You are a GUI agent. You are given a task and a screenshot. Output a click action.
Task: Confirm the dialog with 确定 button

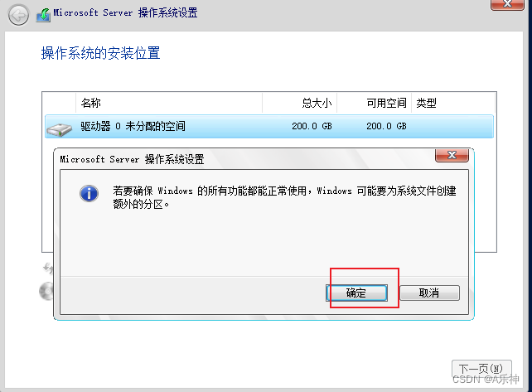tap(356, 293)
